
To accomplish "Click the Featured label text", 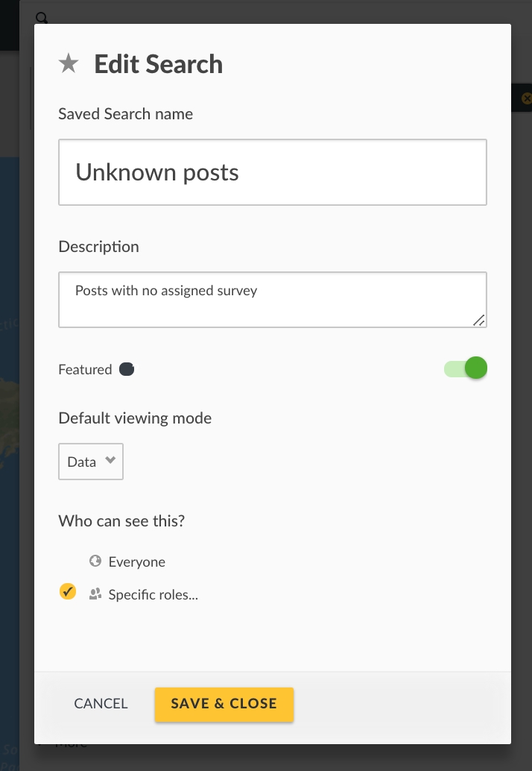I will click(85, 370).
